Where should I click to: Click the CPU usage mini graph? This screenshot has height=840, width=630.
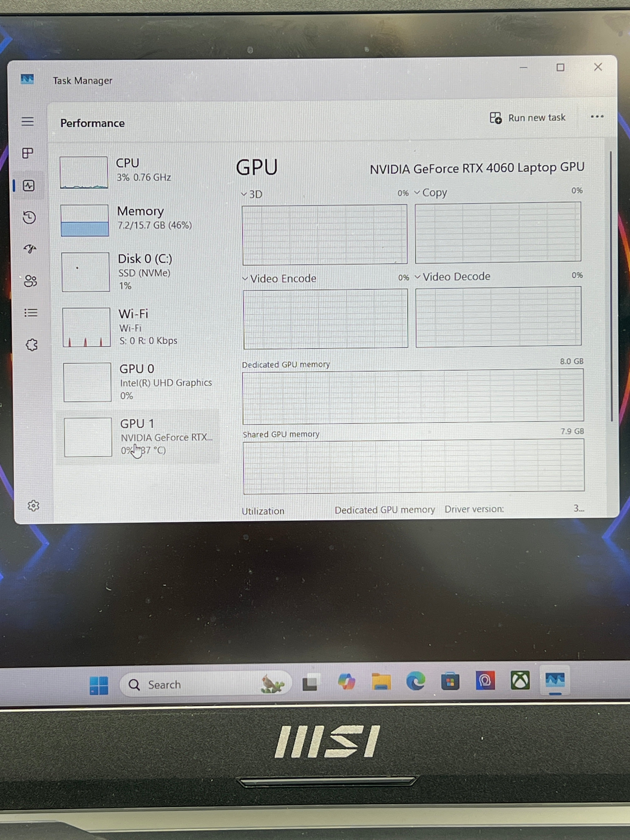[84, 172]
